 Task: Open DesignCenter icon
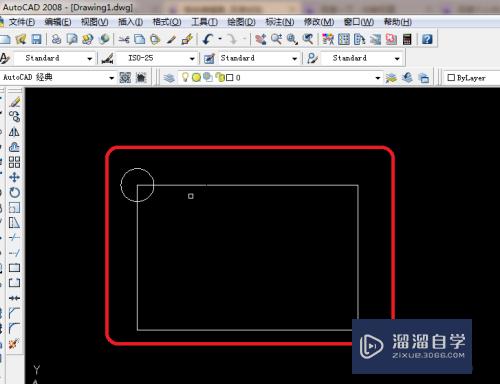point(344,39)
